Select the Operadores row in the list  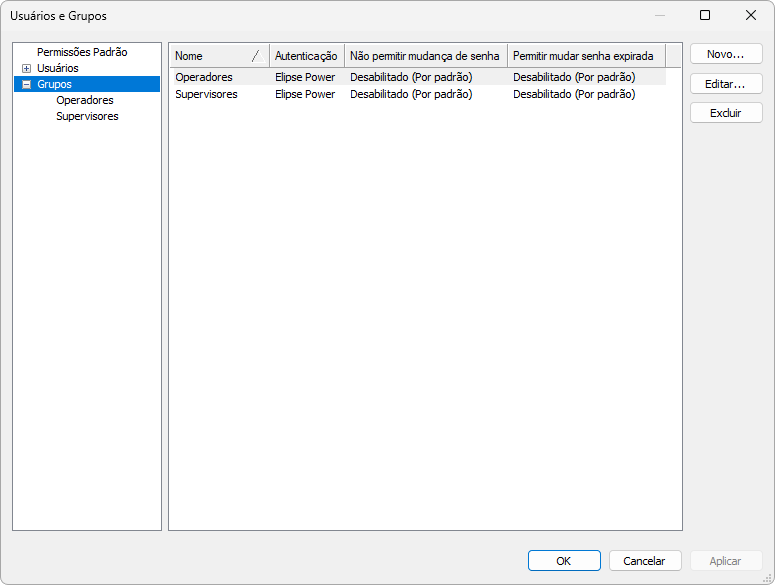pyautogui.click(x=204, y=77)
